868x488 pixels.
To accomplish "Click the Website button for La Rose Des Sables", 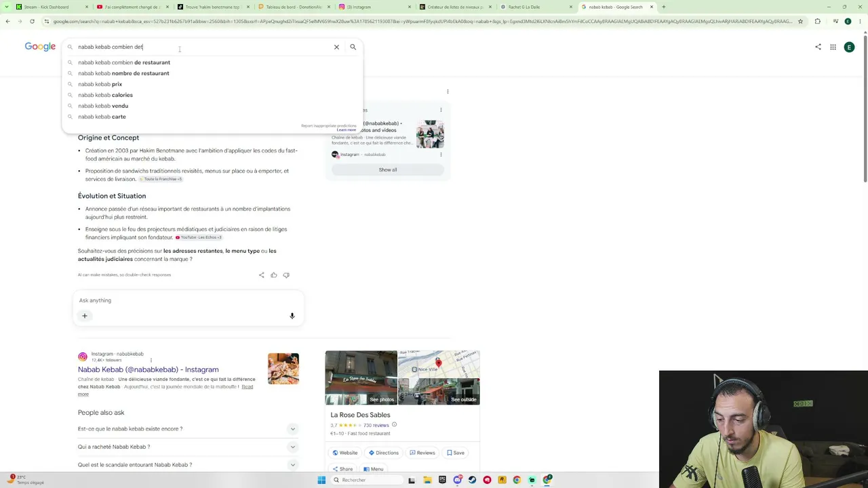I will (344, 453).
